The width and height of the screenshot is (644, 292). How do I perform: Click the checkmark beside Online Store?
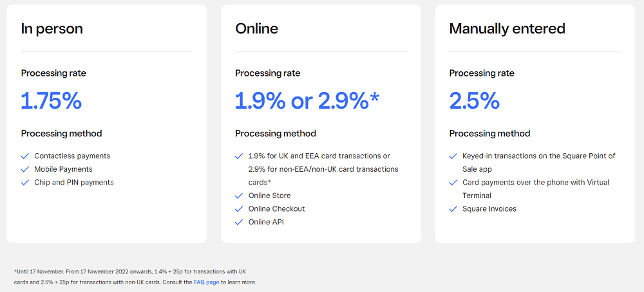(x=239, y=196)
